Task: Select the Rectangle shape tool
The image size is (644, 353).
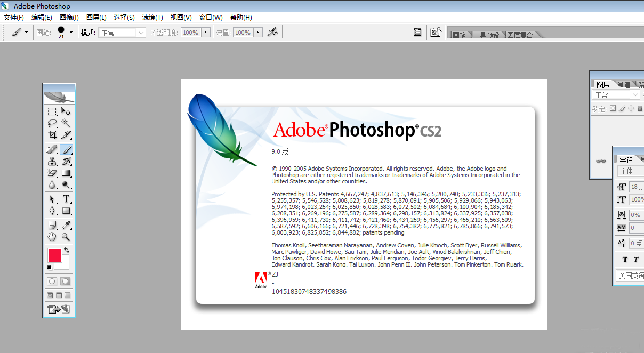Action: pyautogui.click(x=66, y=211)
